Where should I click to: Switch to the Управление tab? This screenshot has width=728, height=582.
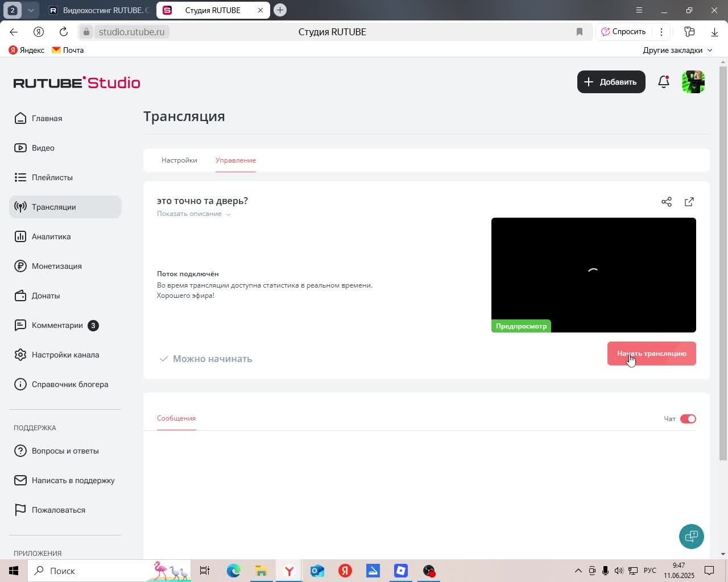235,160
